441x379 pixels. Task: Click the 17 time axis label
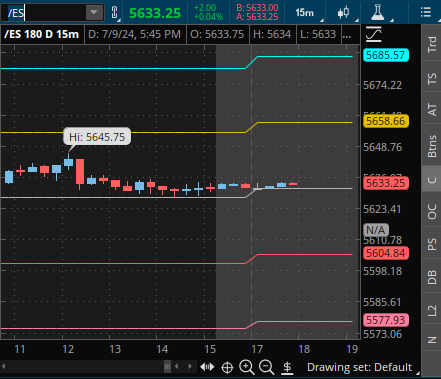(257, 349)
